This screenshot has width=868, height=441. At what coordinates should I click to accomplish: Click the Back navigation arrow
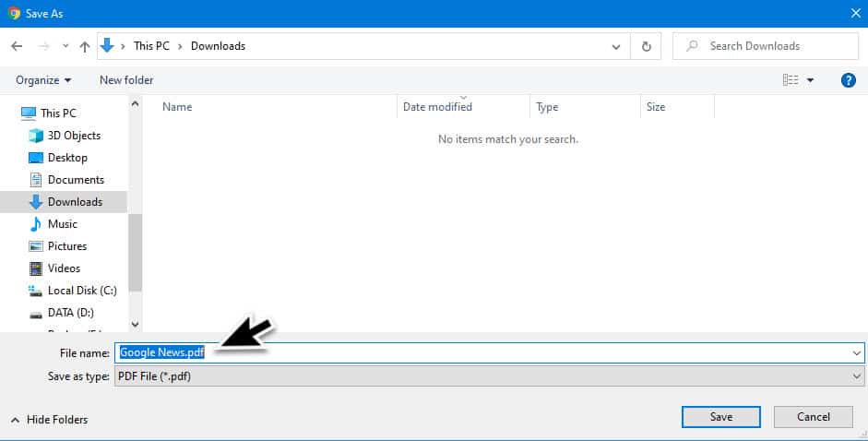18,46
